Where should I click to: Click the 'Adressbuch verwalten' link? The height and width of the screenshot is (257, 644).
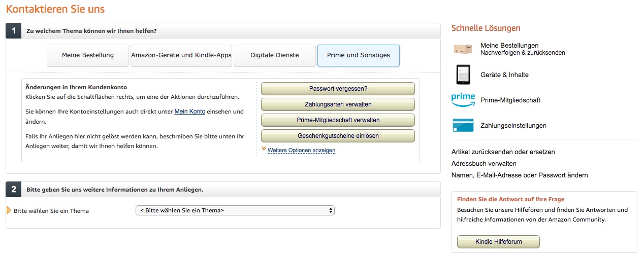(484, 163)
